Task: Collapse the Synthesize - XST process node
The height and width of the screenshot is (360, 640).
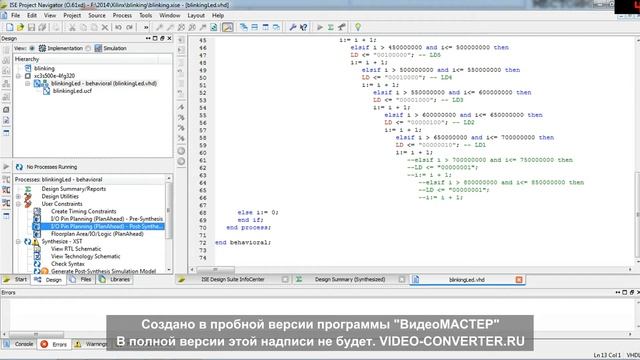Action: pyautogui.click(x=18, y=242)
